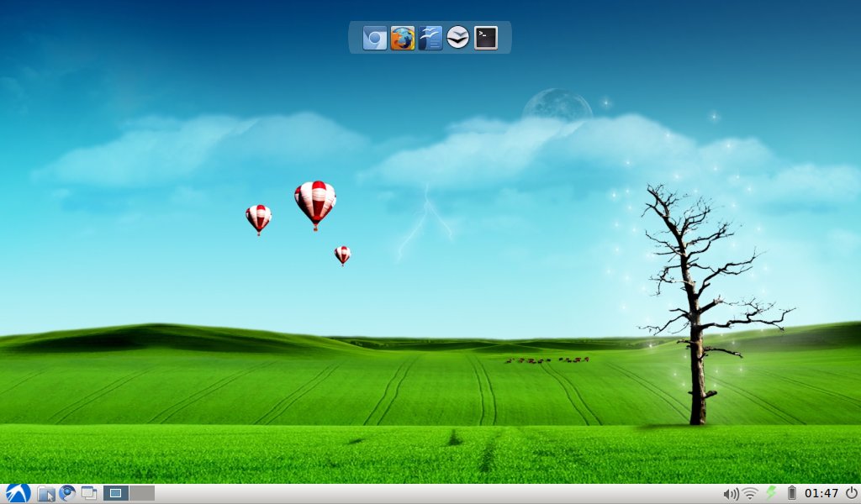Switch to the second workspace
This screenshot has height=504, width=861.
(x=142, y=493)
